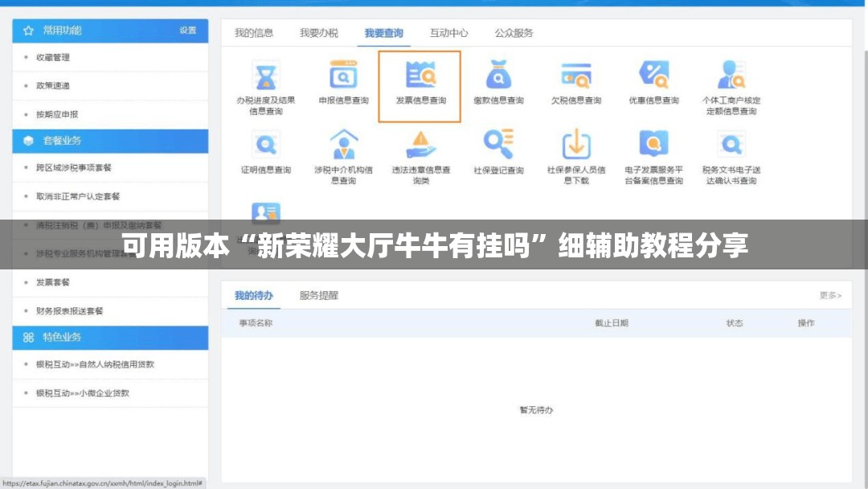Switch to 互动中心 tab
This screenshot has width=868, height=489.
(449, 33)
